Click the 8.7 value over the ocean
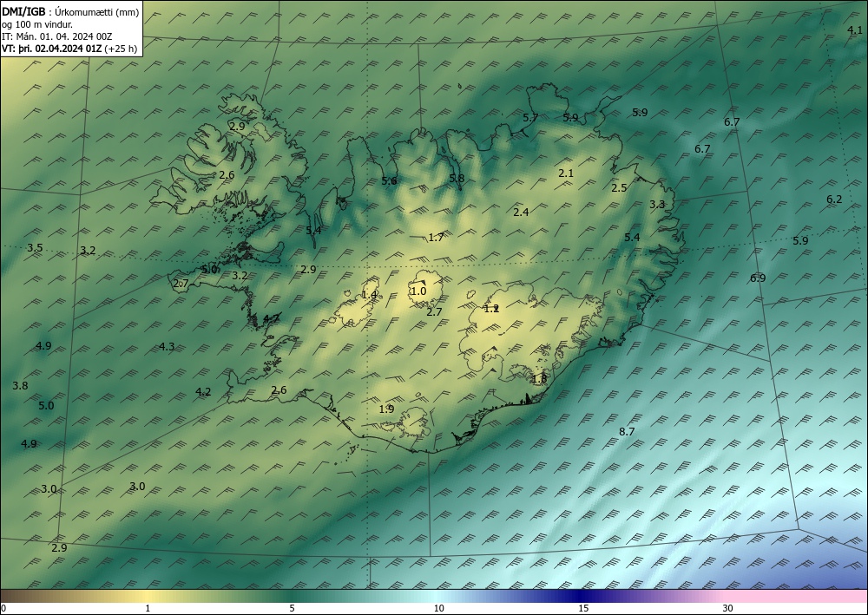The height and width of the screenshot is (615, 868). 627,431
